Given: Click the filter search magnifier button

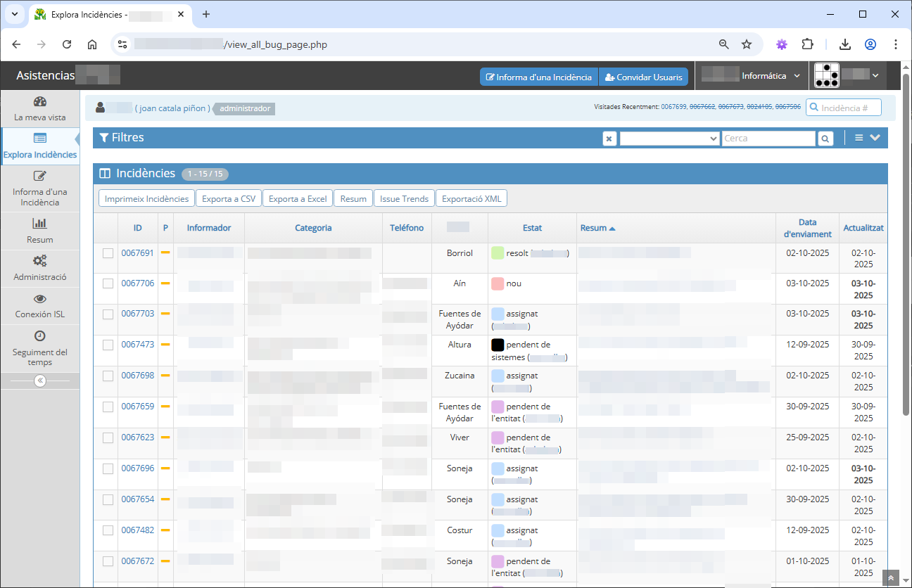Looking at the screenshot, I should pos(825,139).
